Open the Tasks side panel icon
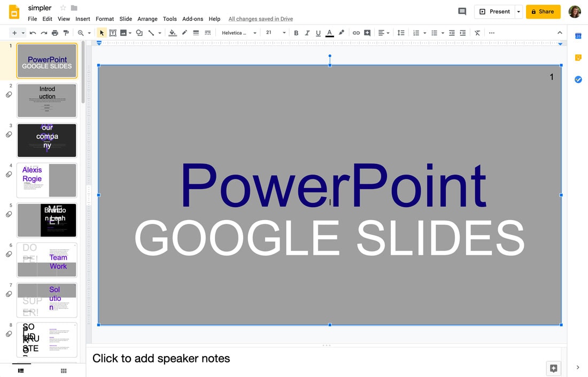 click(x=578, y=80)
